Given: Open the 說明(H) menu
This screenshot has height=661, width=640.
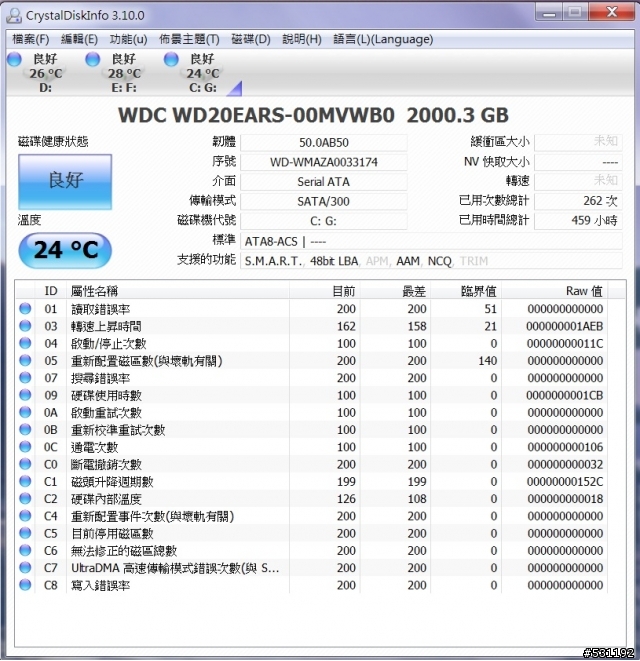Looking at the screenshot, I should 302,39.
